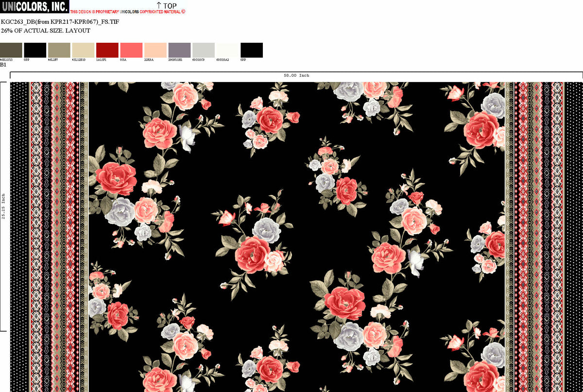Click the gray-purple 290N11H1 swatch
Image resolution: width=583 pixels, height=392 pixels.
coord(180,50)
